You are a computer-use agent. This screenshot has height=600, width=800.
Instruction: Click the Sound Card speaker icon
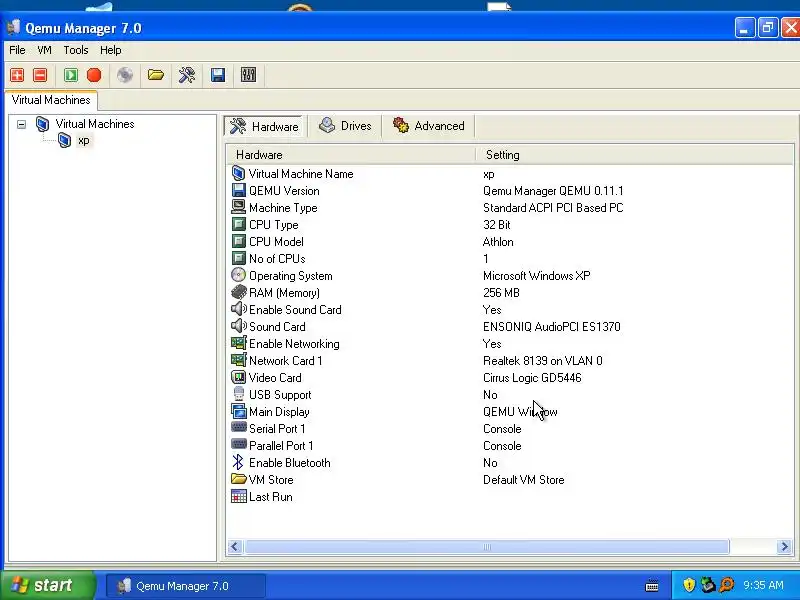238,326
